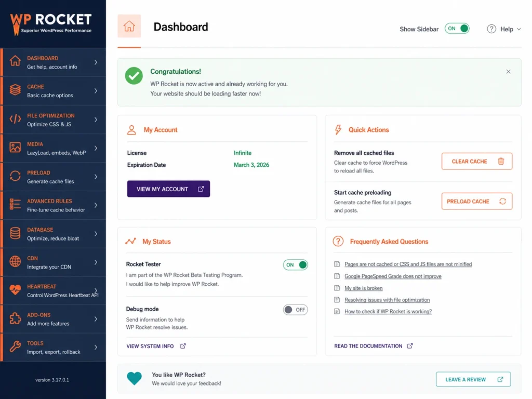Click the Database cylinder icon in sidebar
532x399 pixels.
coord(15,233)
